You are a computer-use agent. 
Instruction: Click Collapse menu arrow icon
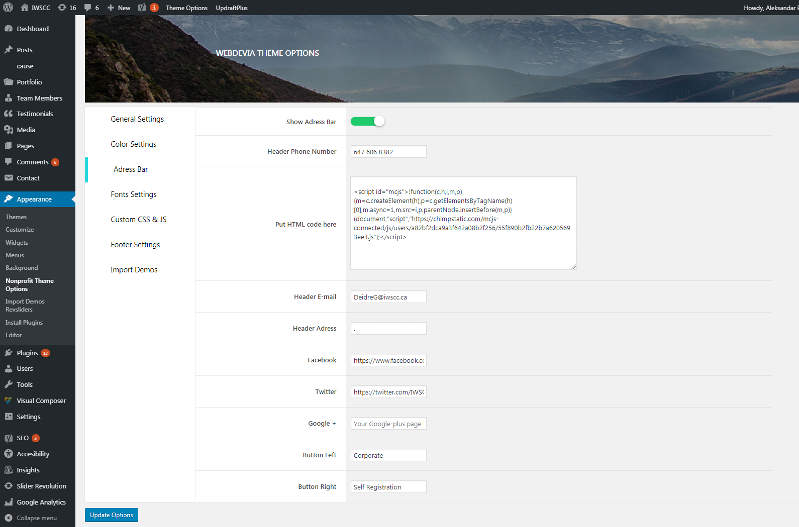coord(8,518)
